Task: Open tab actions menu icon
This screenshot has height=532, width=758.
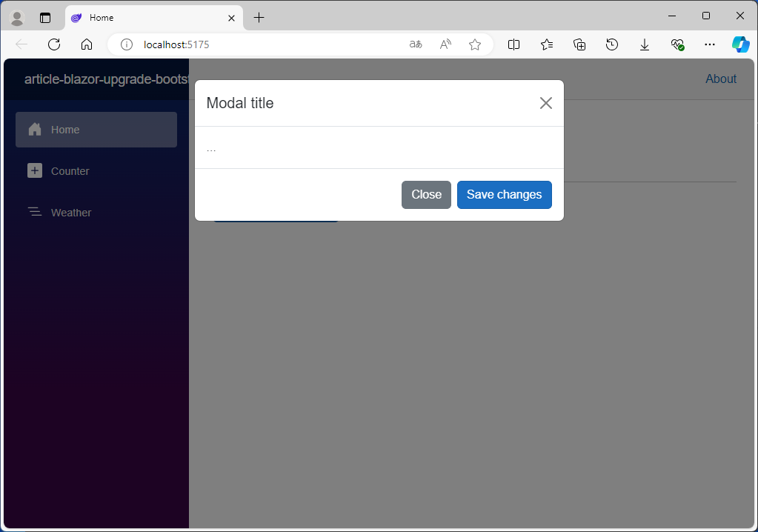Action: [x=45, y=18]
